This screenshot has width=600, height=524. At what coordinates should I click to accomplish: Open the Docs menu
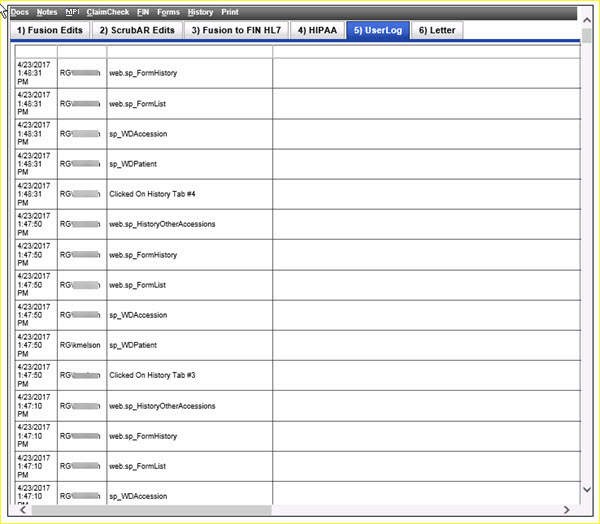20,12
